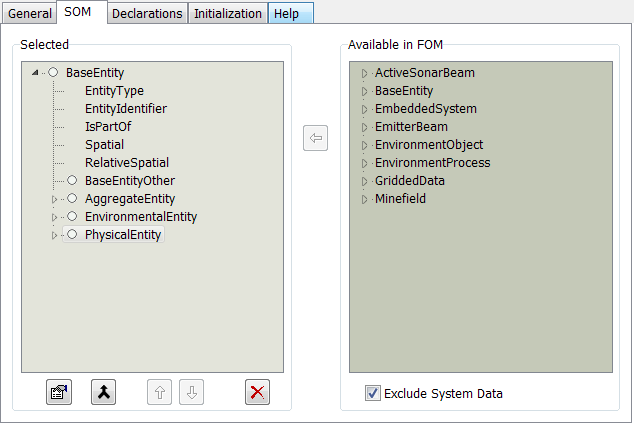This screenshot has width=634, height=424.
Task: Click the properties icon button below the Selected list
Action: [x=59, y=392]
